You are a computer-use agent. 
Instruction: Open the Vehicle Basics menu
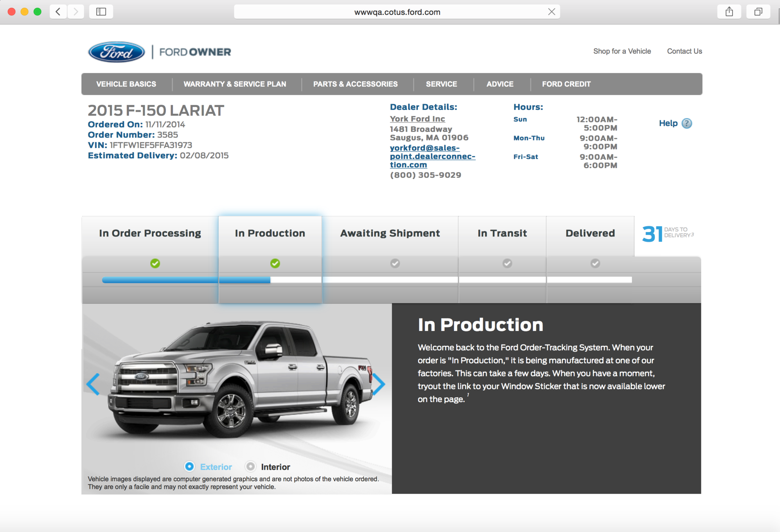(x=126, y=84)
